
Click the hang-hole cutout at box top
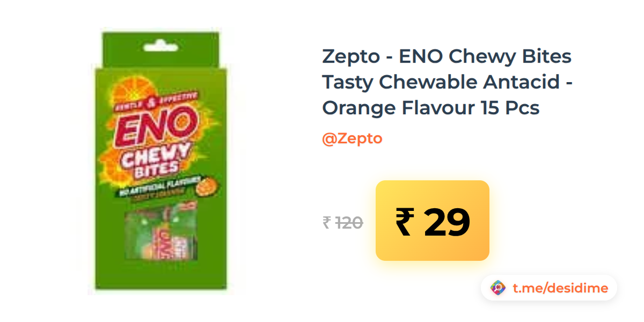coord(161,44)
